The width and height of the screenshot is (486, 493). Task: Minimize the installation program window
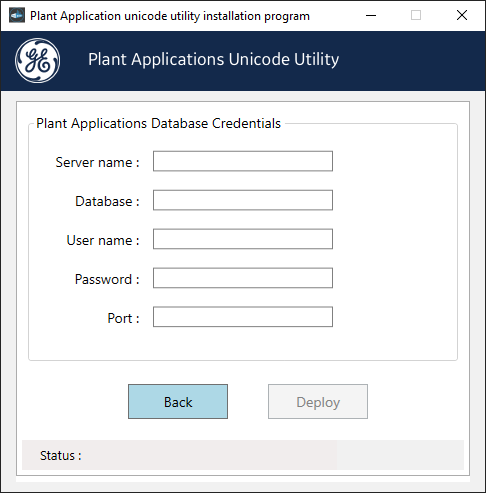click(371, 15)
